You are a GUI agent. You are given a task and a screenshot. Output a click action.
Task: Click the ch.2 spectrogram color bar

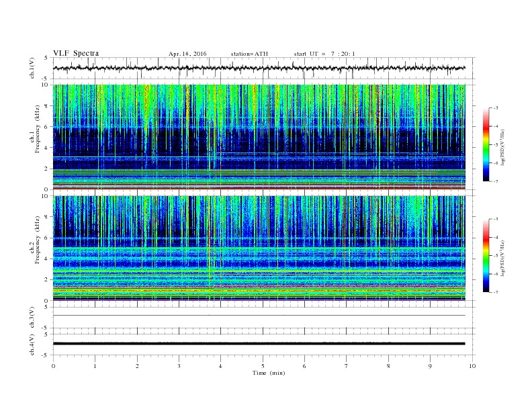coord(486,255)
